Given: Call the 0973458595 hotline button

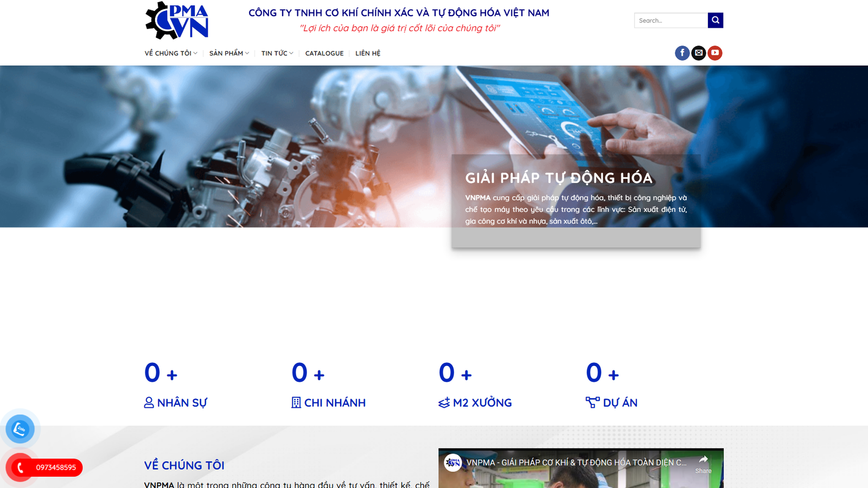Looking at the screenshot, I should 56,467.
